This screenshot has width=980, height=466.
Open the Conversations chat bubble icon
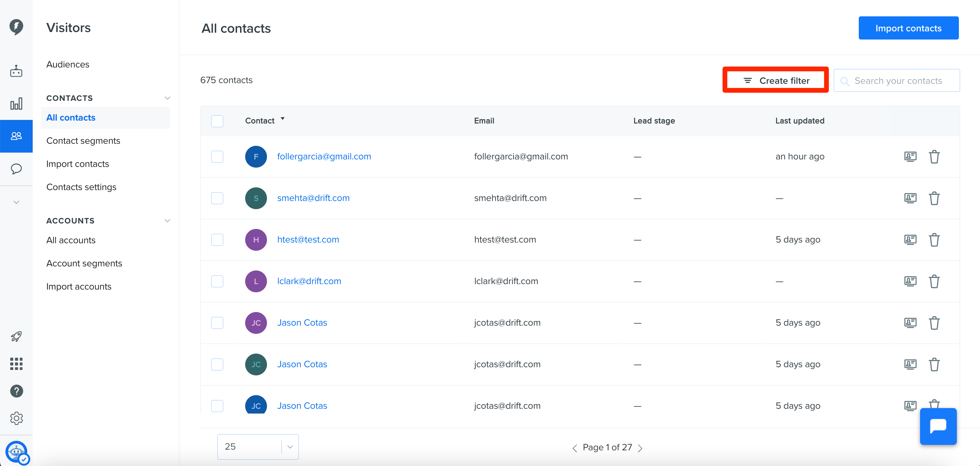coord(16,169)
